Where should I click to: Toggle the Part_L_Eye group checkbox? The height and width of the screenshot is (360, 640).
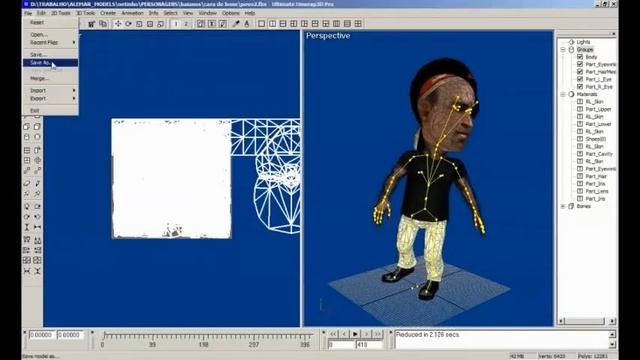(x=580, y=79)
